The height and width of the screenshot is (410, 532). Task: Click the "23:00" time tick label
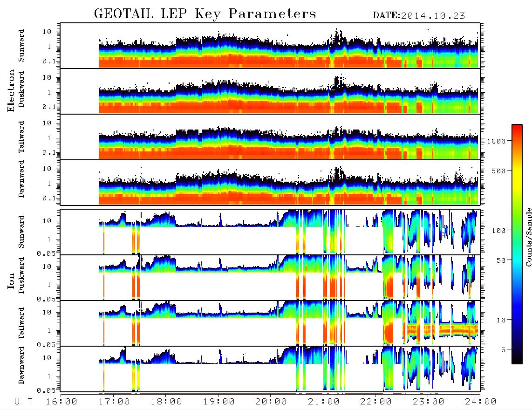point(429,402)
